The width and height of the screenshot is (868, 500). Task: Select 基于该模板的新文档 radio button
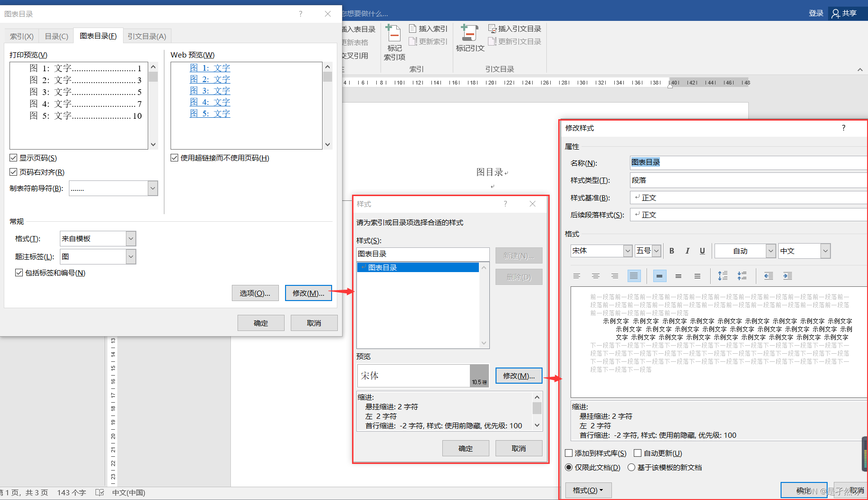point(631,467)
